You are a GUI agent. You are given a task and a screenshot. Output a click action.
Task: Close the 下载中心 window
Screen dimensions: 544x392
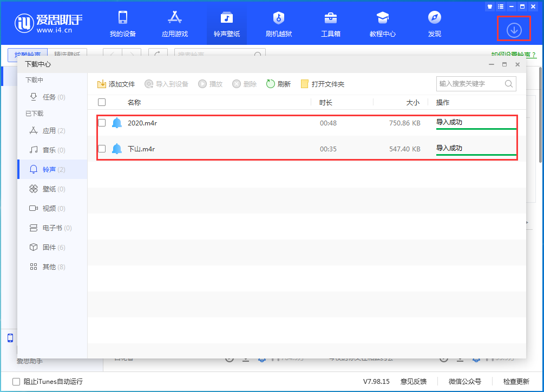pyautogui.click(x=517, y=64)
